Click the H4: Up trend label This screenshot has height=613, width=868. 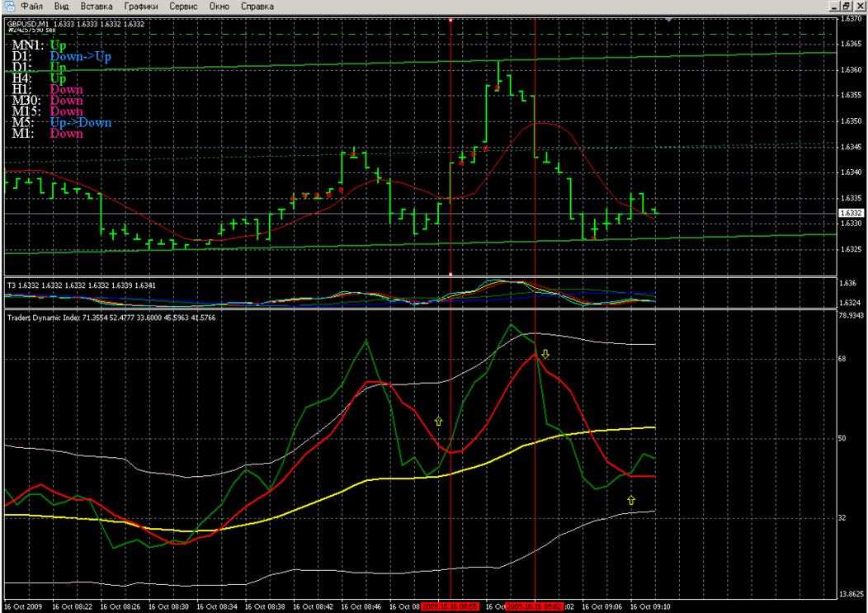(39, 78)
